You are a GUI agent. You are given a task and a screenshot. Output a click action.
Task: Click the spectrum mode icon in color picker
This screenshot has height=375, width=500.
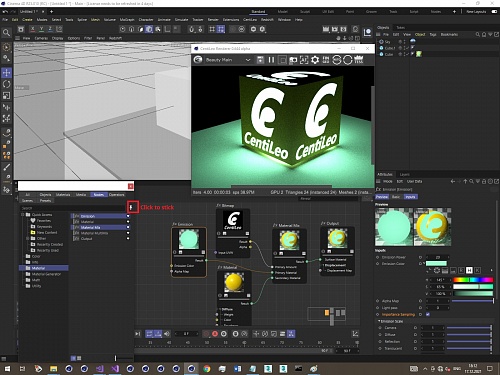445,270
